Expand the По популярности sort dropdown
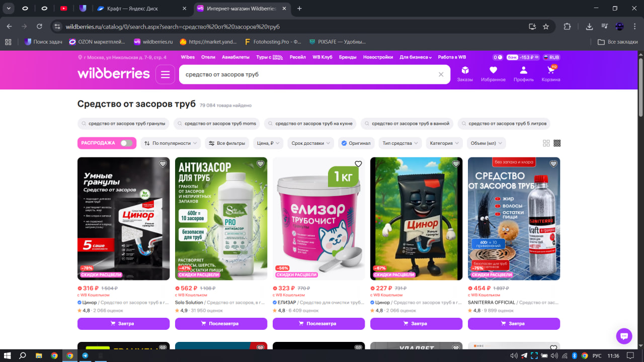Image resolution: width=644 pixels, height=362 pixels. [x=171, y=143]
